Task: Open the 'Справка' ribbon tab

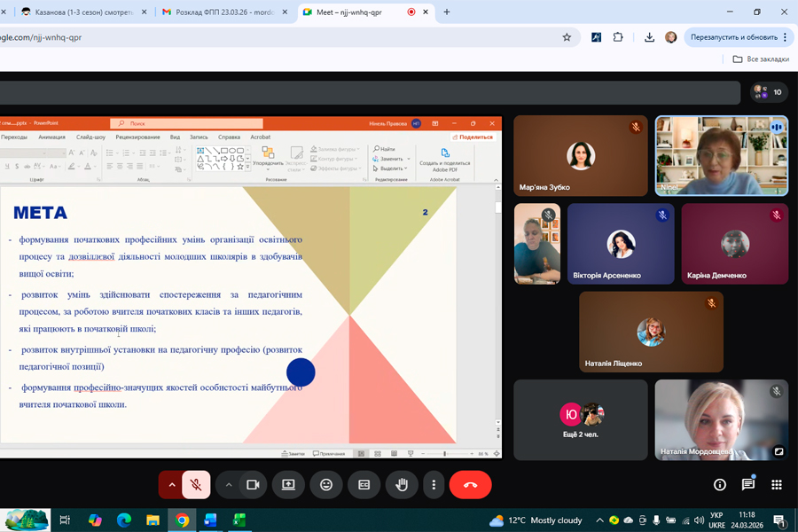Action: point(229,137)
